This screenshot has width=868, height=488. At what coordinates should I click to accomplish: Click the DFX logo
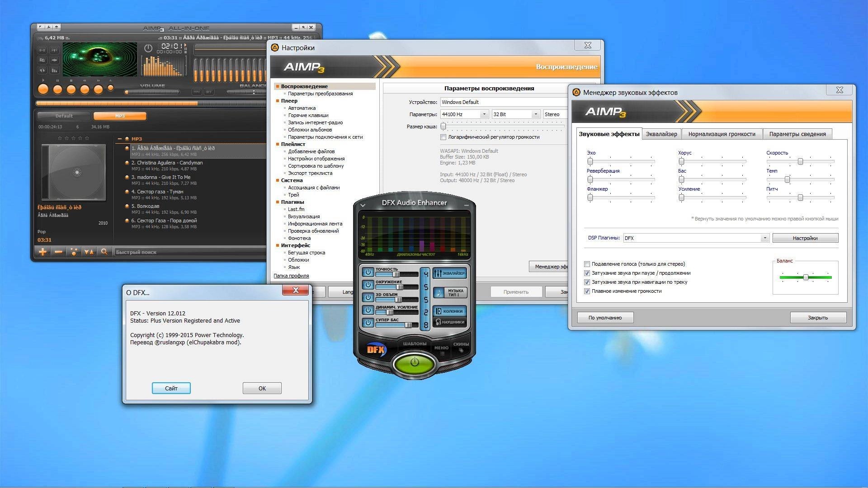[376, 349]
